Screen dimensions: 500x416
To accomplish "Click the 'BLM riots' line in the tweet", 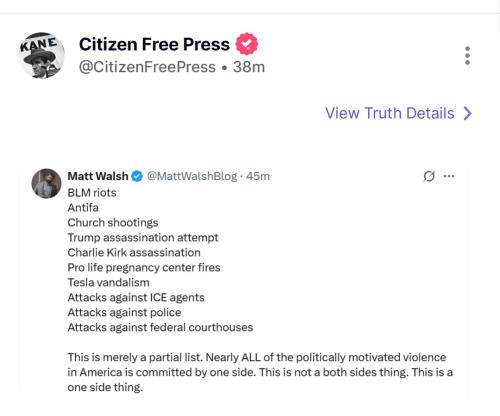I will coord(92,193).
